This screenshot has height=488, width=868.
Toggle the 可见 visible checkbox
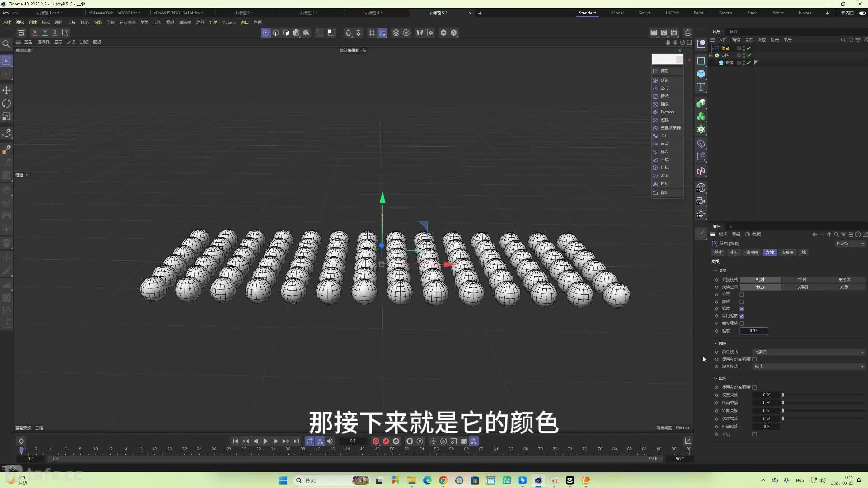[755, 434]
